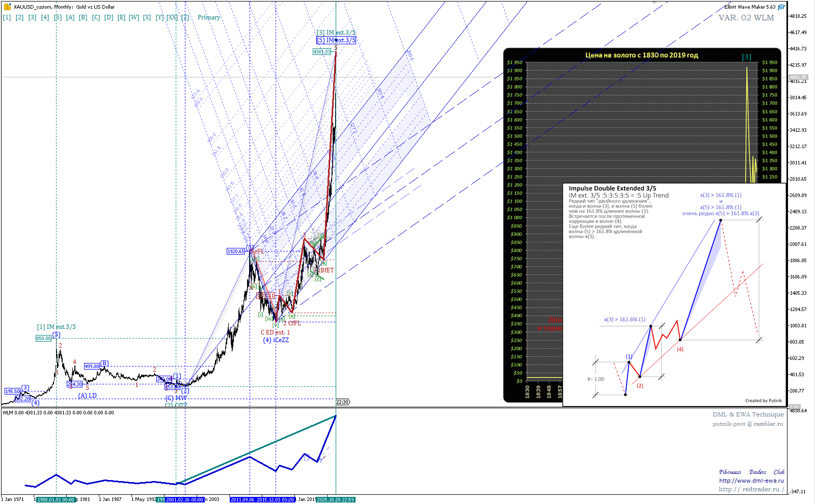Screen dimensions: 815x504
Task: Click the Elliott Wave Maker graduation cap icon
Action: coord(781,7)
